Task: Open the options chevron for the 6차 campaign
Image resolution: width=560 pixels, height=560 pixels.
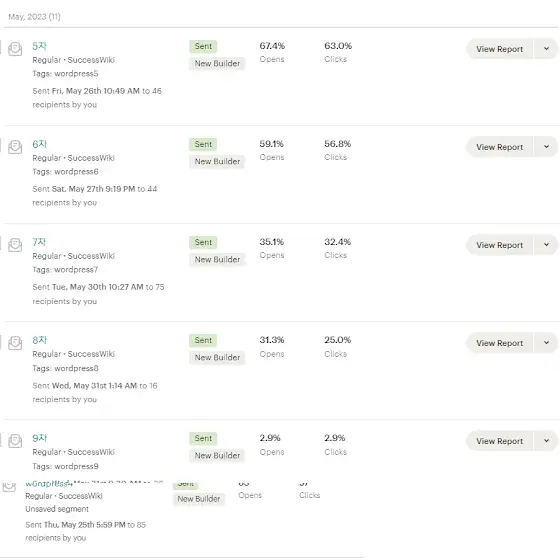Action: (546, 147)
